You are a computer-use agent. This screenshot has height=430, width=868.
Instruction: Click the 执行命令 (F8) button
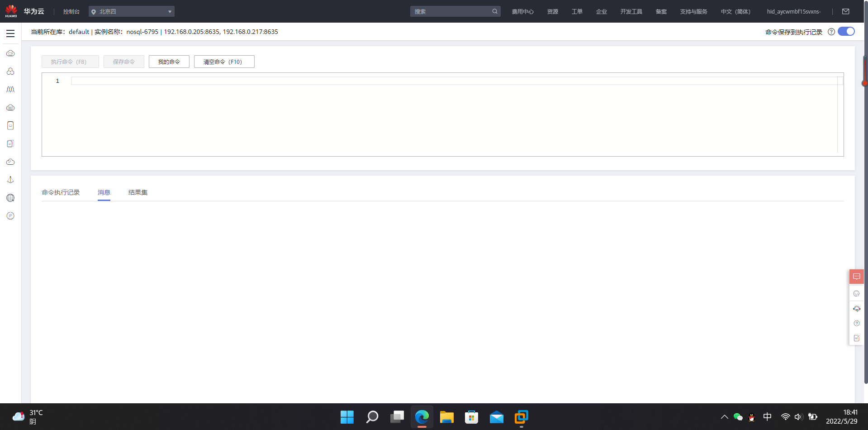(x=70, y=62)
